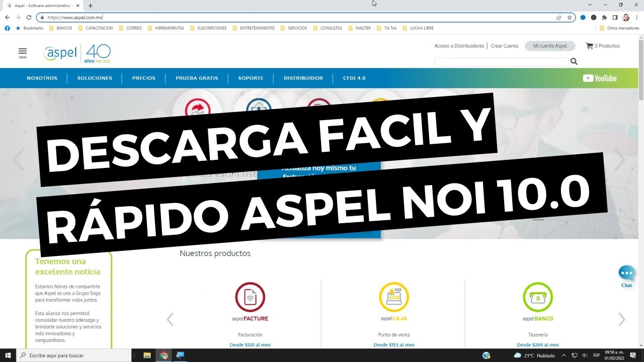Open the YouTube icon in the nav bar
The height and width of the screenshot is (362, 644).
600,78
